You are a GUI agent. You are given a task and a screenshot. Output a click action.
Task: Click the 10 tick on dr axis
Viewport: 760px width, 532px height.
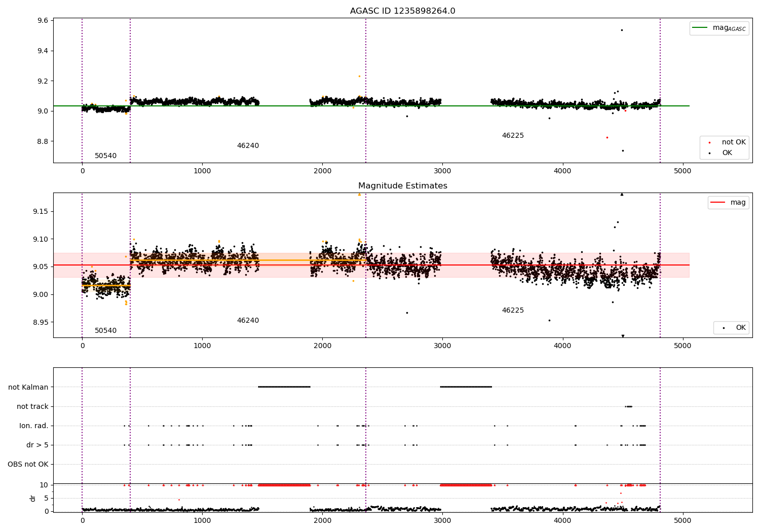coord(45,485)
